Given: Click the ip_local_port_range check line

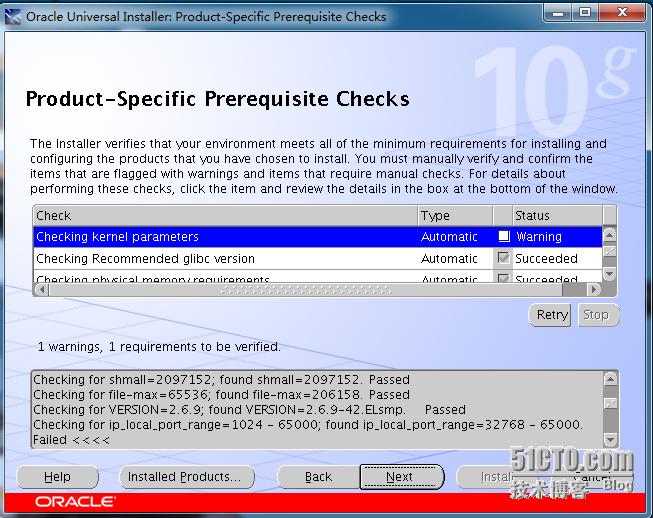Looking at the screenshot, I should point(307,424).
